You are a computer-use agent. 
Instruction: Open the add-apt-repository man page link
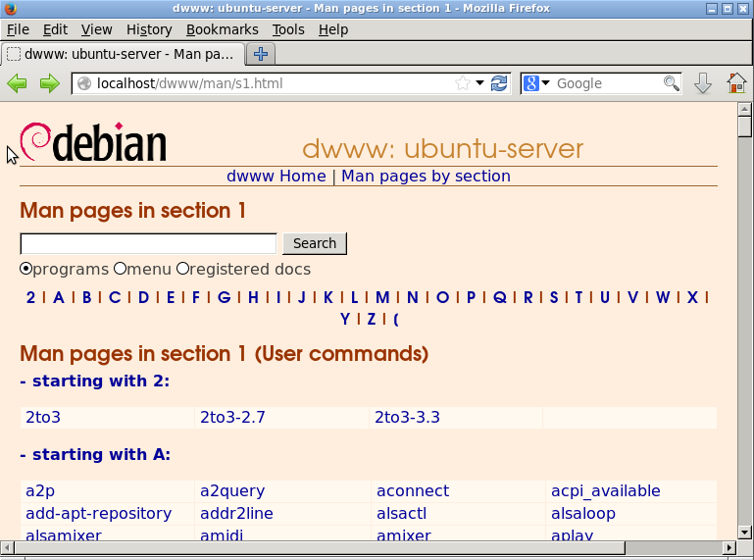click(x=99, y=514)
